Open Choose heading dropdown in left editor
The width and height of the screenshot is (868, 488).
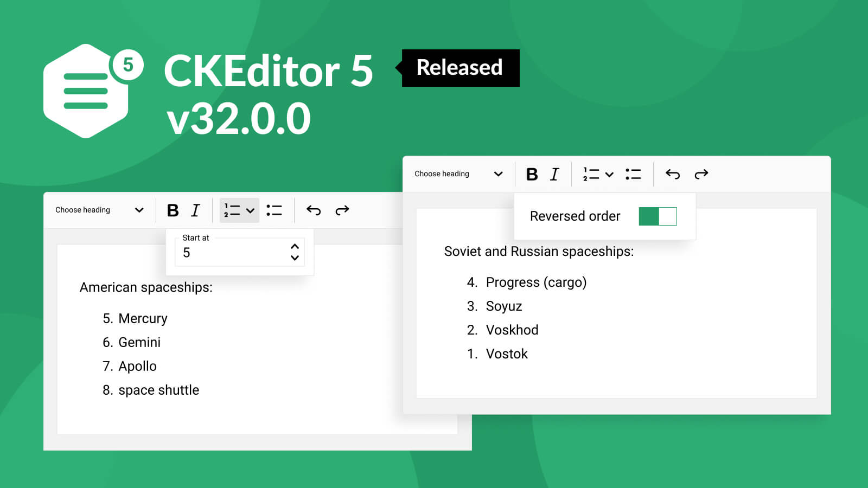coord(99,210)
